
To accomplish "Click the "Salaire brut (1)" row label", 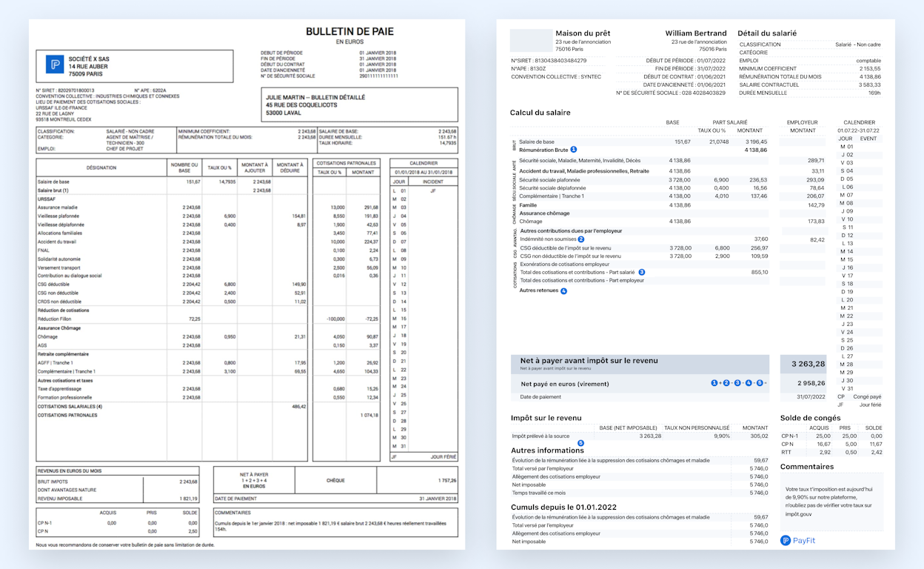I will [53, 190].
